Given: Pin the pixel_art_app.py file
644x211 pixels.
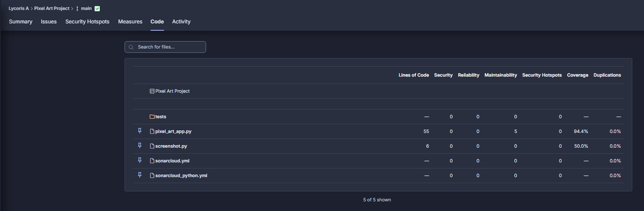Looking at the screenshot, I should 140,131.
